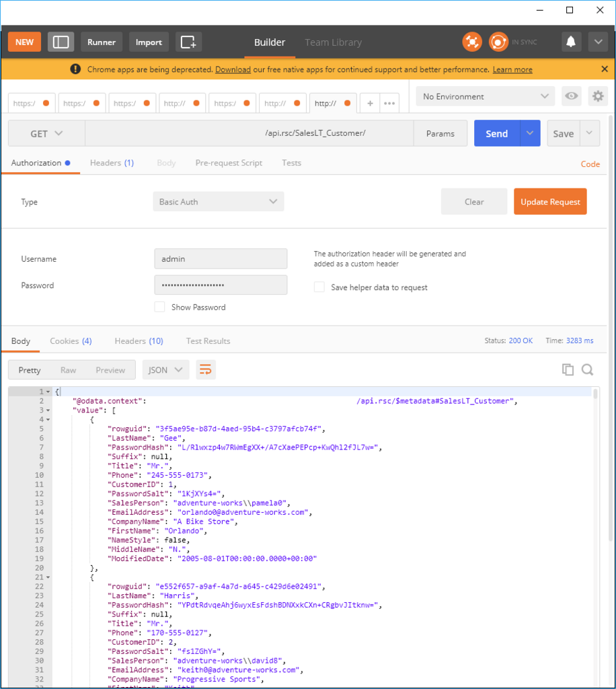
Task: Search within the response body
Action: click(x=588, y=369)
